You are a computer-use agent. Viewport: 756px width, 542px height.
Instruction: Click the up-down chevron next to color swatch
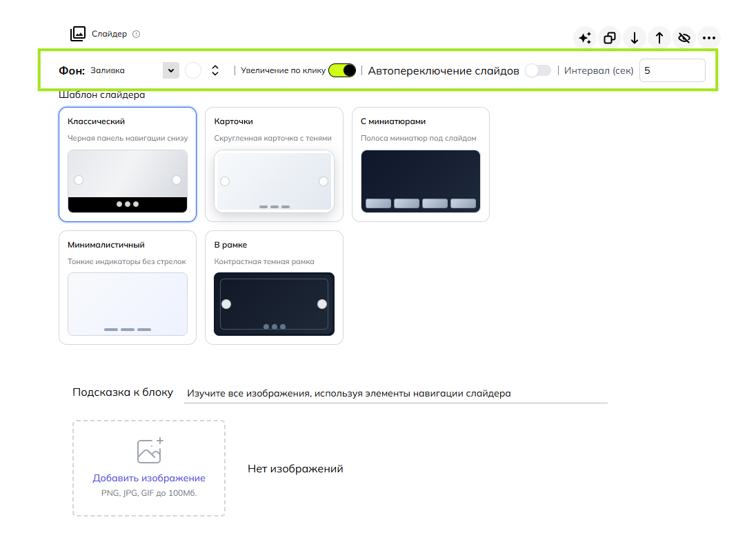coord(215,70)
